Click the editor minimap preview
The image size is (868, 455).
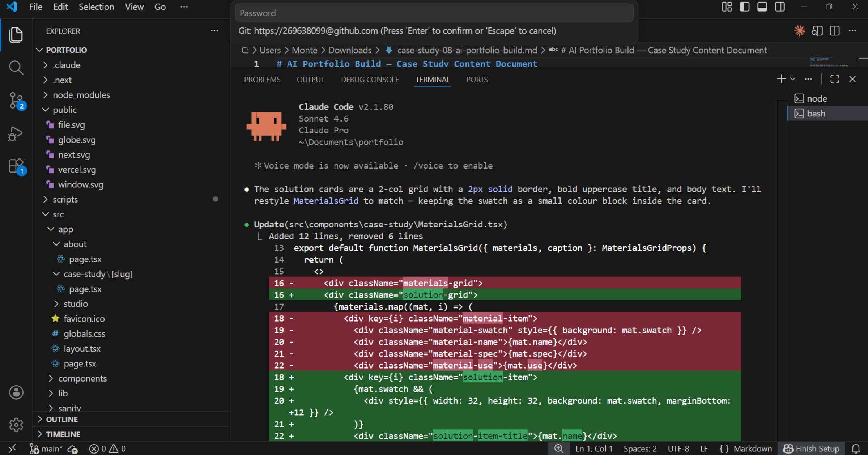pos(828,62)
